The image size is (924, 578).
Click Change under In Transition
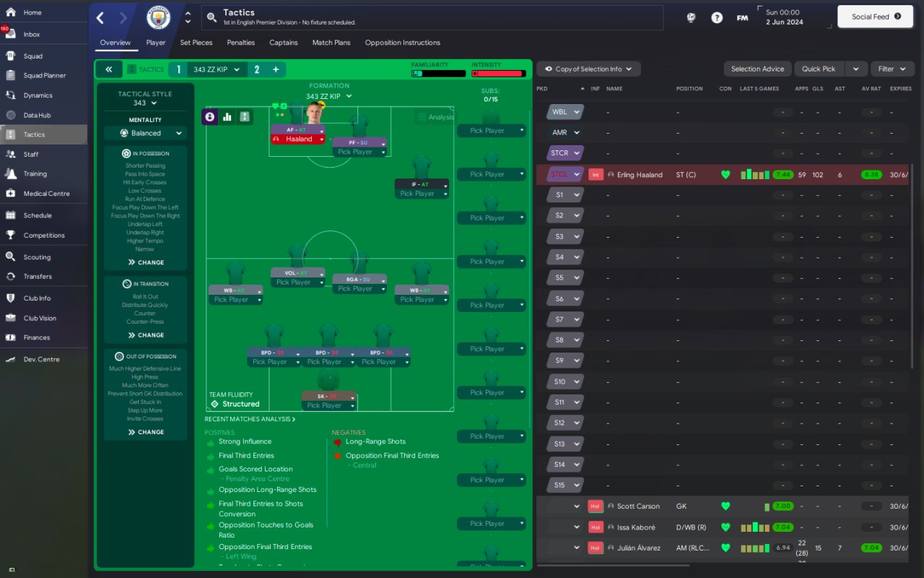[x=146, y=335]
